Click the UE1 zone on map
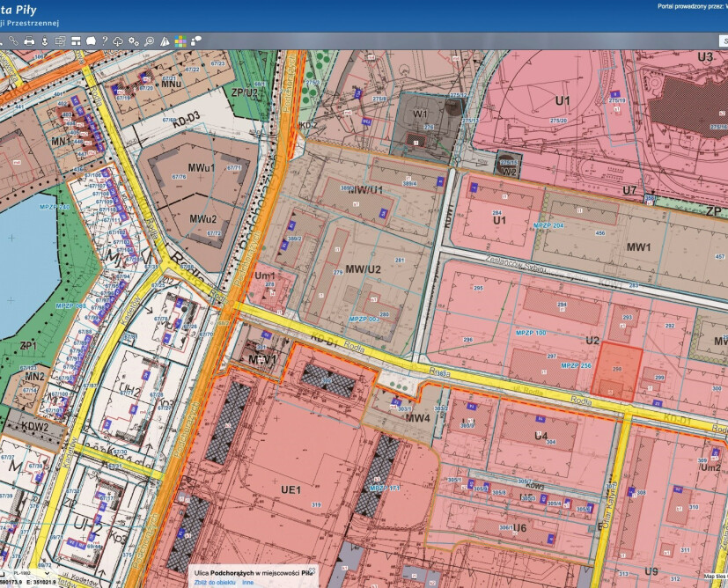The width and height of the screenshot is (728, 588). [x=291, y=489]
